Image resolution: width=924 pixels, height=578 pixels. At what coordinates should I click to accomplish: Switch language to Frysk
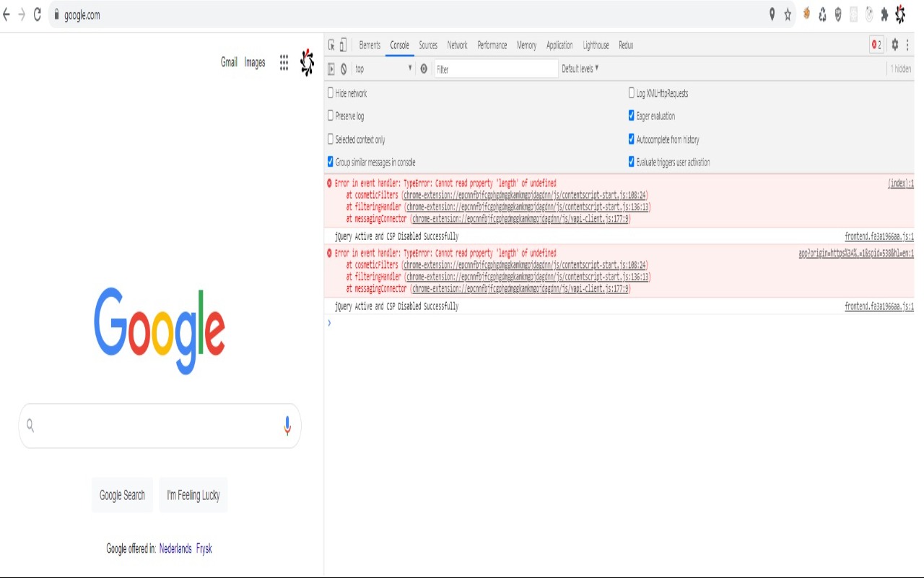pyautogui.click(x=204, y=548)
